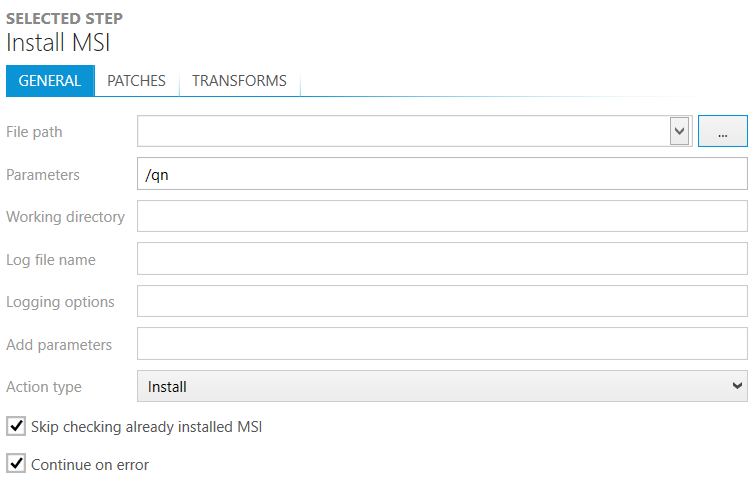Click the Install MSI step title
Screen dimensions: 756x485
(57, 43)
